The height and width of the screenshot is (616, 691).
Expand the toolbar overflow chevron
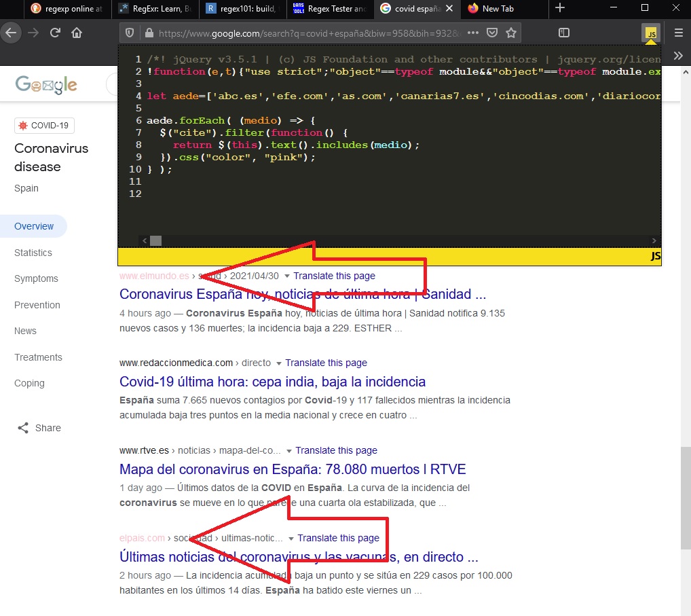pos(677,56)
